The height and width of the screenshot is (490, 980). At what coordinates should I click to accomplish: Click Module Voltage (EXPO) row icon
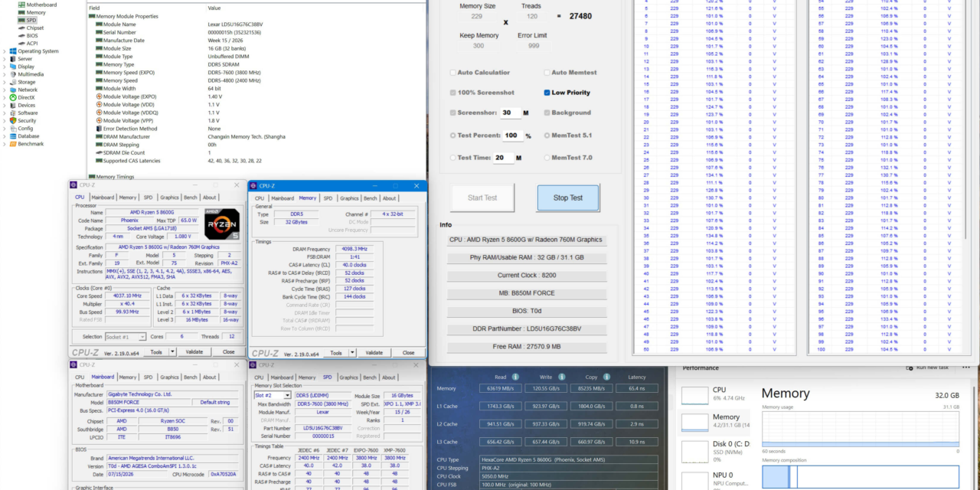tap(99, 96)
